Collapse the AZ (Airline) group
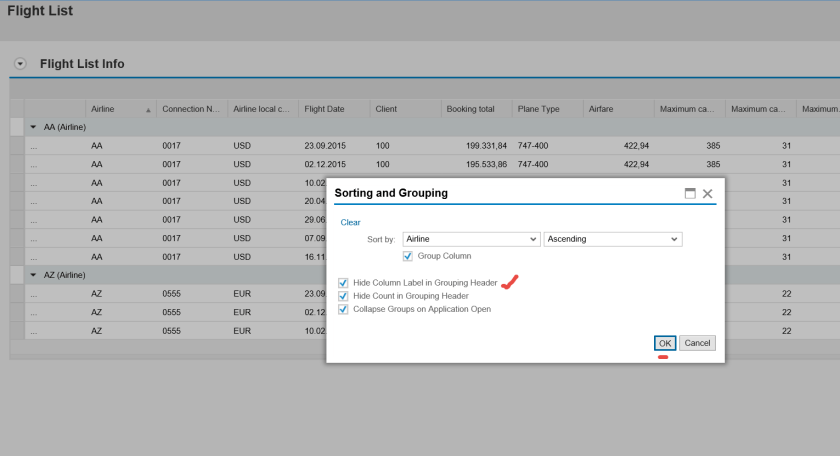 tap(34, 274)
